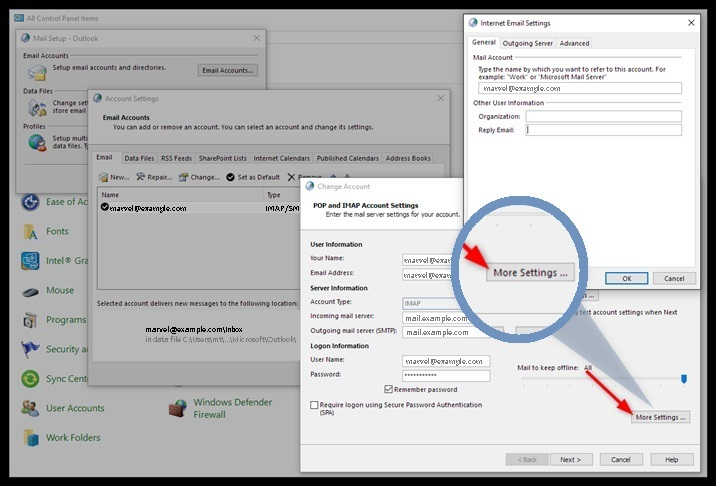
Task: Click the More Settings... button in Change Account
Action: pos(660,417)
